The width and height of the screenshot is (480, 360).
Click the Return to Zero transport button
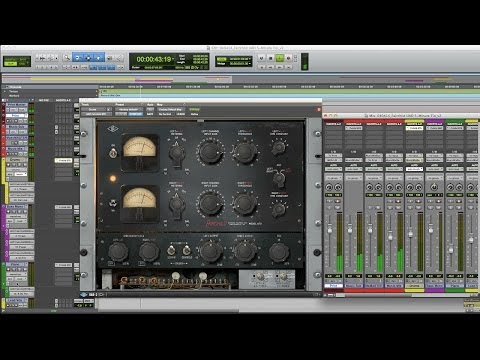[x=262, y=67]
